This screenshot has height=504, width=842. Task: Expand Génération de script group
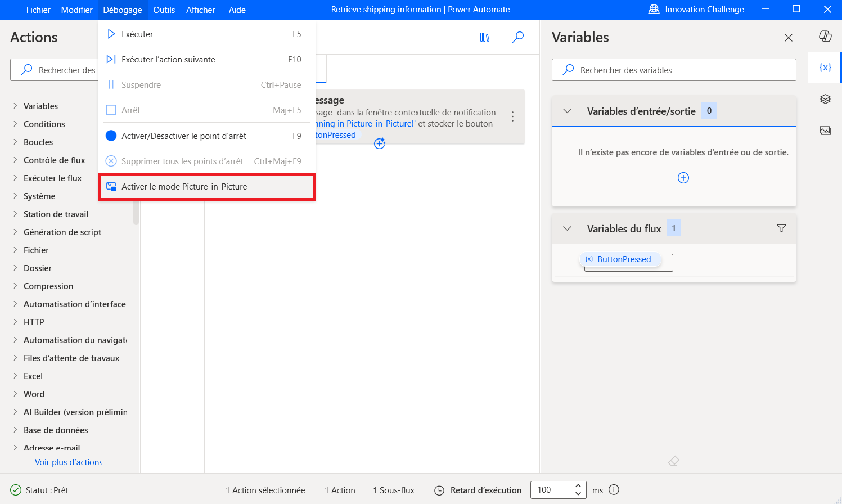16,232
